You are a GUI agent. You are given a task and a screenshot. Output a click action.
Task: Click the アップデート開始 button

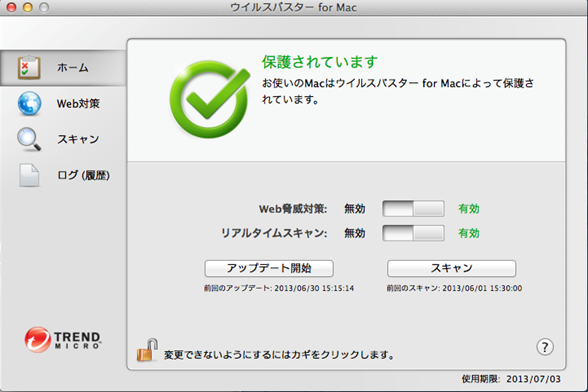click(x=269, y=268)
